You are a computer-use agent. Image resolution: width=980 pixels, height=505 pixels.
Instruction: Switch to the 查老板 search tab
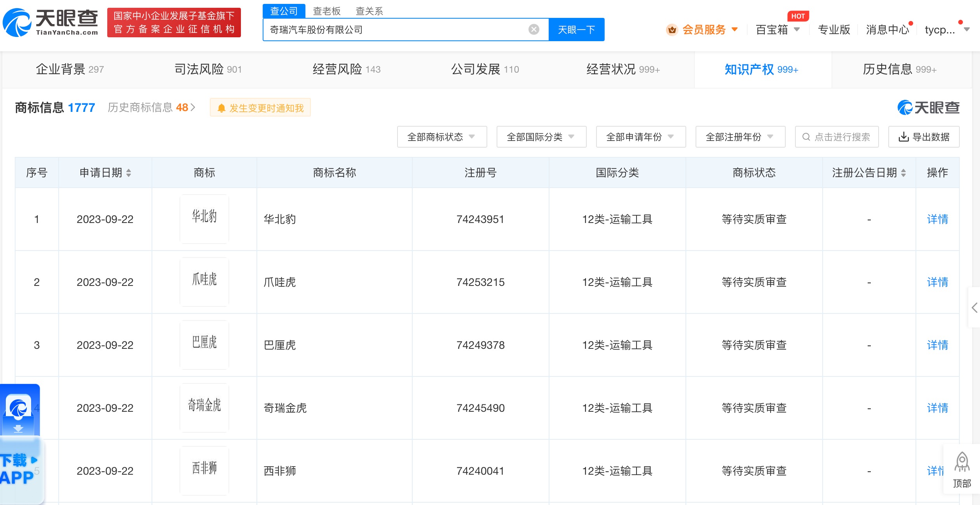327,11
